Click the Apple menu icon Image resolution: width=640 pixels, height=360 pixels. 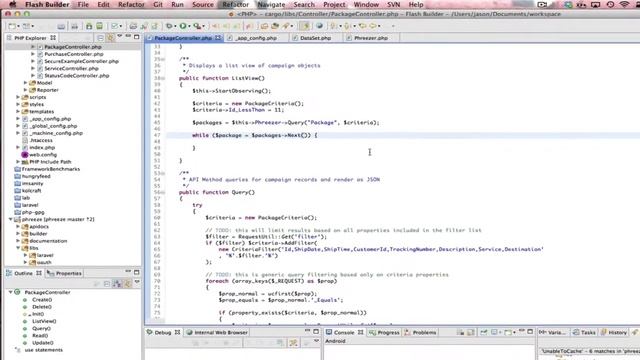pos(13,4)
